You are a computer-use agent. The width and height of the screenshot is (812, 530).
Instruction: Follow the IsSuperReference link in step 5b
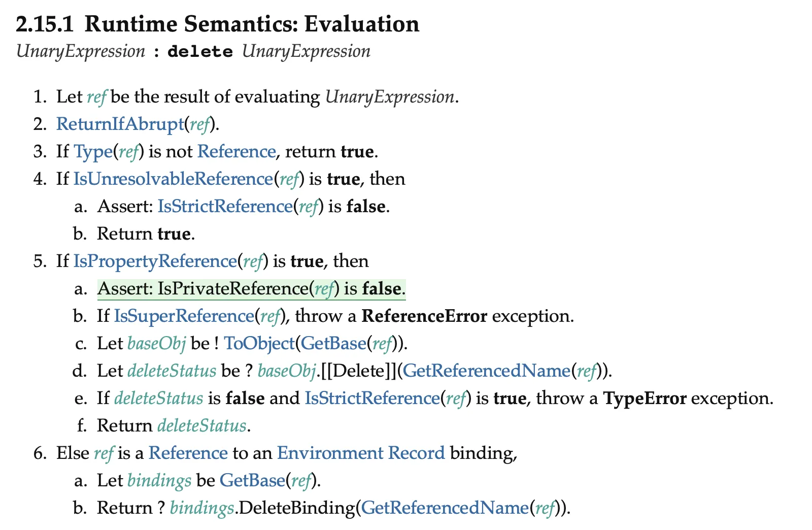tap(183, 316)
